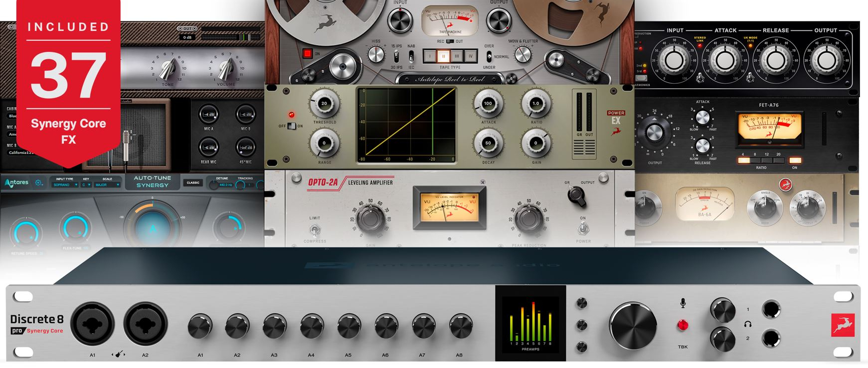The width and height of the screenshot is (868, 368).
Task: Toggle the Power EX OFF/ON switch
Action: point(292,126)
